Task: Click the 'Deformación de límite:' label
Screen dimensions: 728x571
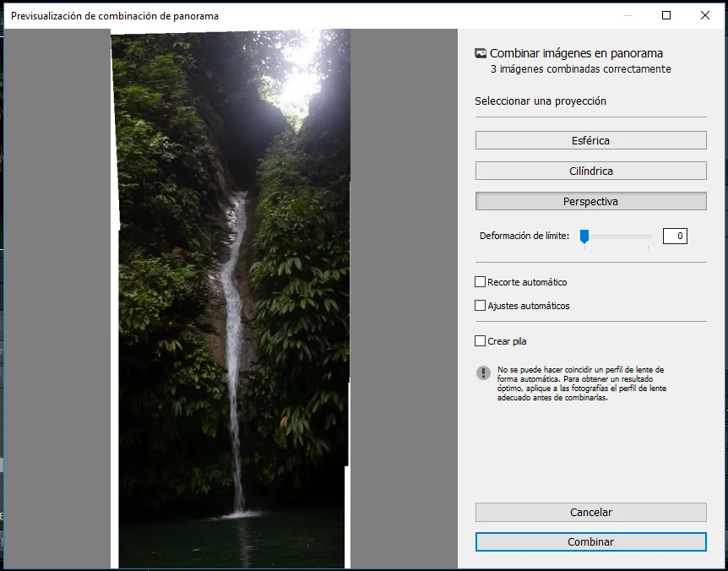Action: click(524, 236)
